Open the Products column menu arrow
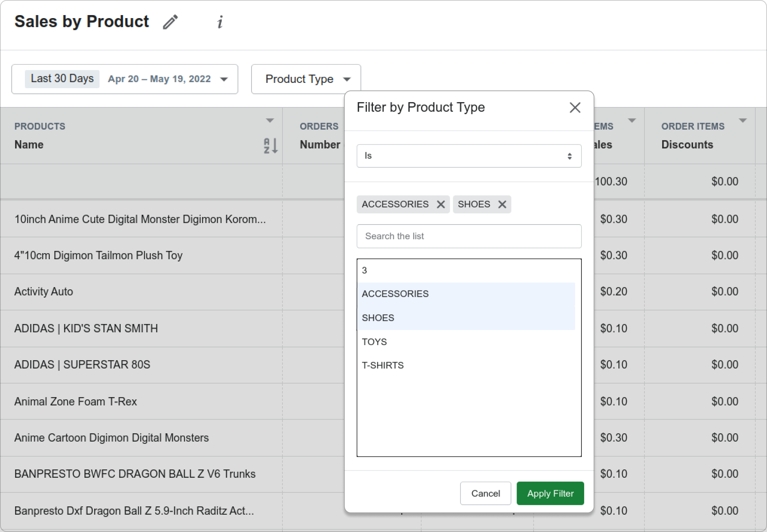767x532 pixels. coord(270,121)
